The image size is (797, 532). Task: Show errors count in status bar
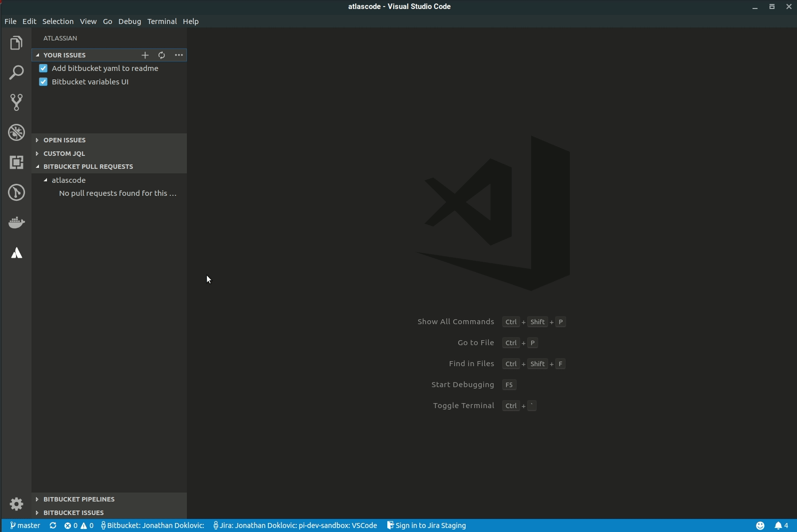pyautogui.click(x=71, y=526)
